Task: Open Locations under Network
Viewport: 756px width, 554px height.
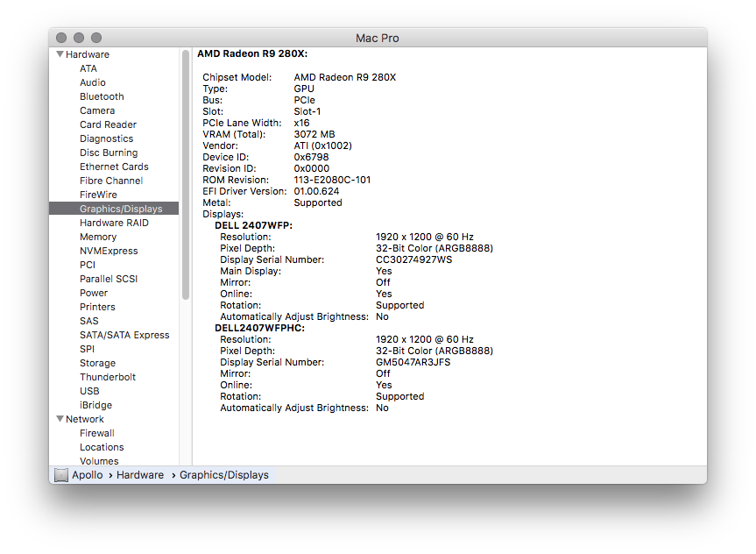Action: 102,447
